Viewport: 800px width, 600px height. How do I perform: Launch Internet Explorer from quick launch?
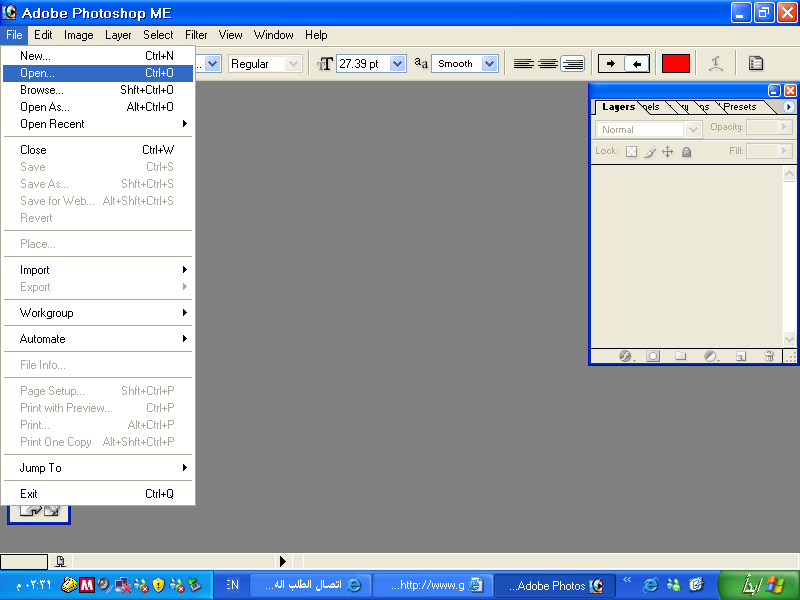(x=650, y=585)
